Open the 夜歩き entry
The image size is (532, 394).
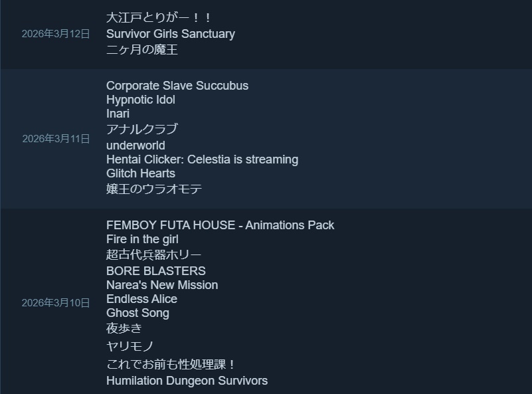124,328
